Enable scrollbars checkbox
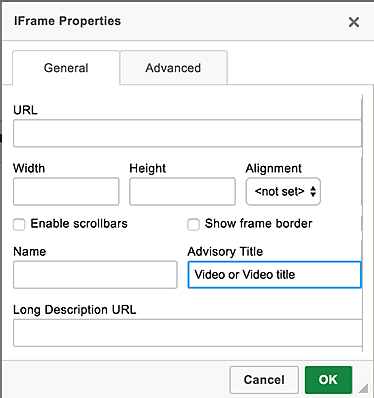 (x=19, y=224)
